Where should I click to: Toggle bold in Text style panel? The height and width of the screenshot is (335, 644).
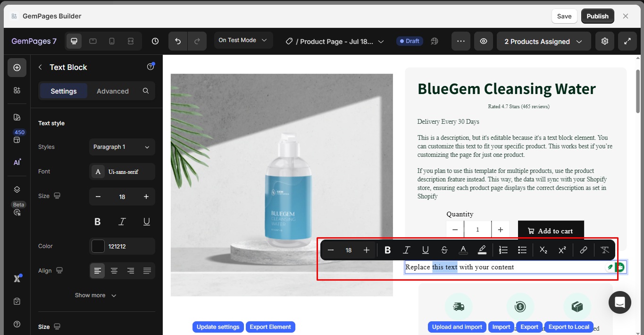[x=98, y=222]
